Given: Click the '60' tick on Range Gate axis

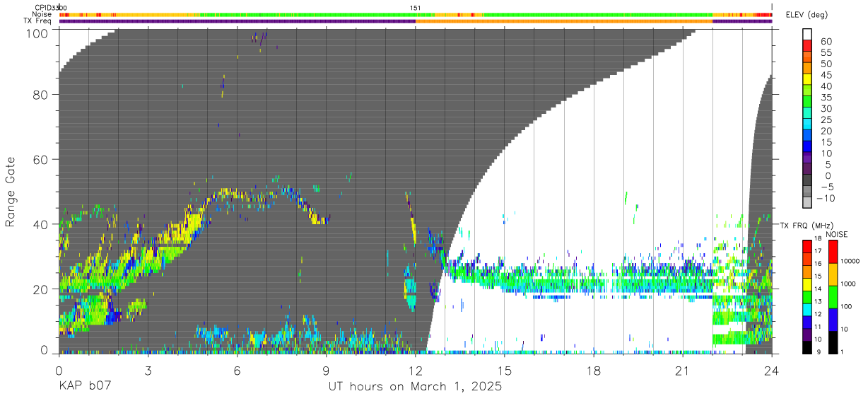Looking at the screenshot, I should [x=42, y=159].
